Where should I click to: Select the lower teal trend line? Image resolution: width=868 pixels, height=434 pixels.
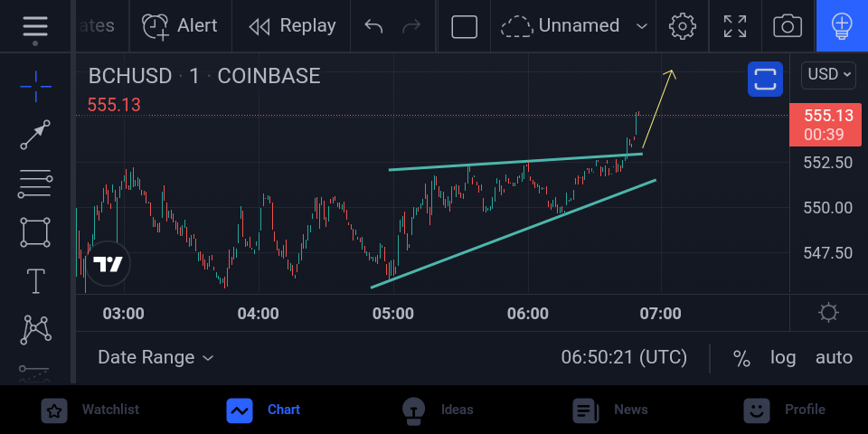click(x=514, y=233)
